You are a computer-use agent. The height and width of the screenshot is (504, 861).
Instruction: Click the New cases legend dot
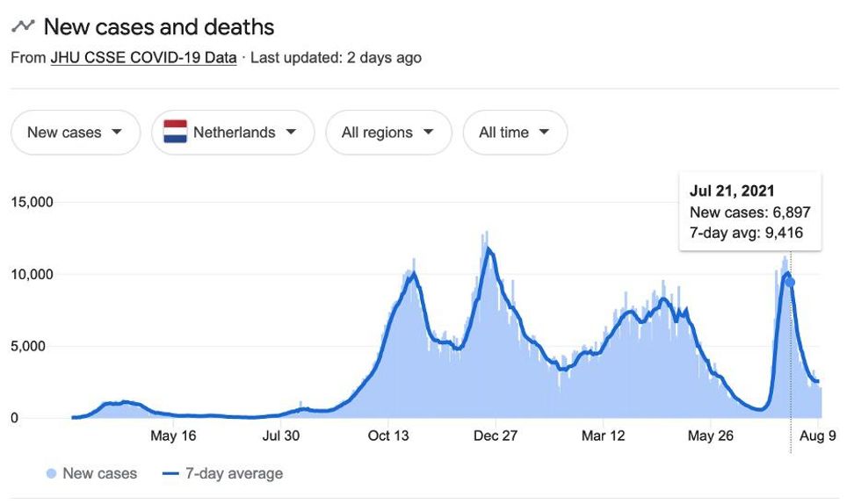pos(51,474)
